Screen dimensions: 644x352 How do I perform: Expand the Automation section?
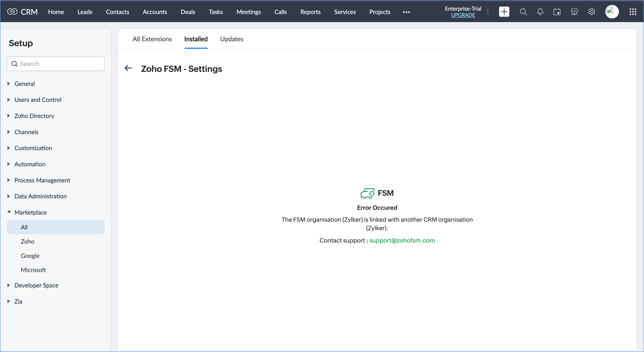pyautogui.click(x=30, y=164)
